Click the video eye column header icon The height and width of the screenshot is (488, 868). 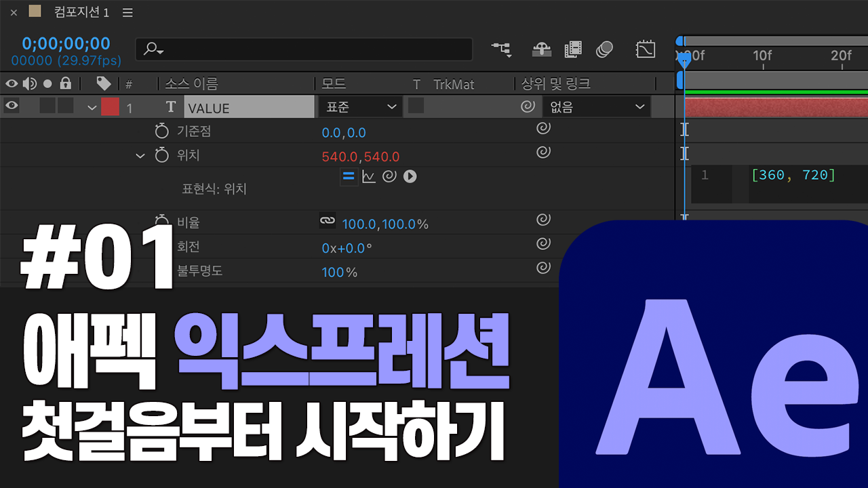pyautogui.click(x=12, y=83)
